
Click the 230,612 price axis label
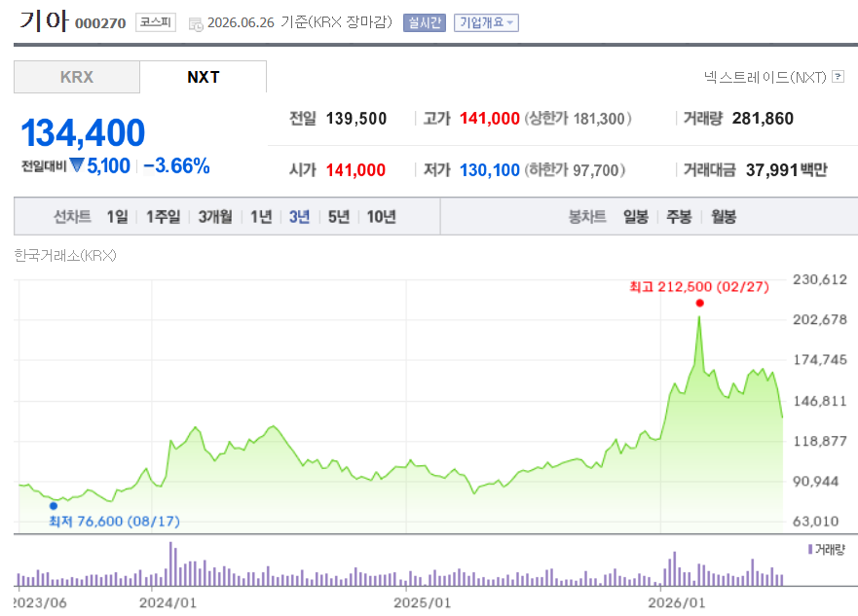pos(820,279)
